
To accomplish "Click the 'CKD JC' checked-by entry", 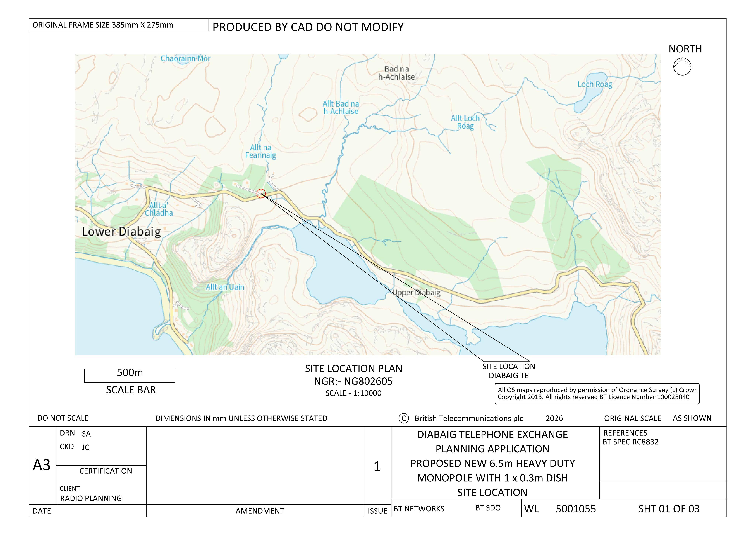I will tap(74, 447).
